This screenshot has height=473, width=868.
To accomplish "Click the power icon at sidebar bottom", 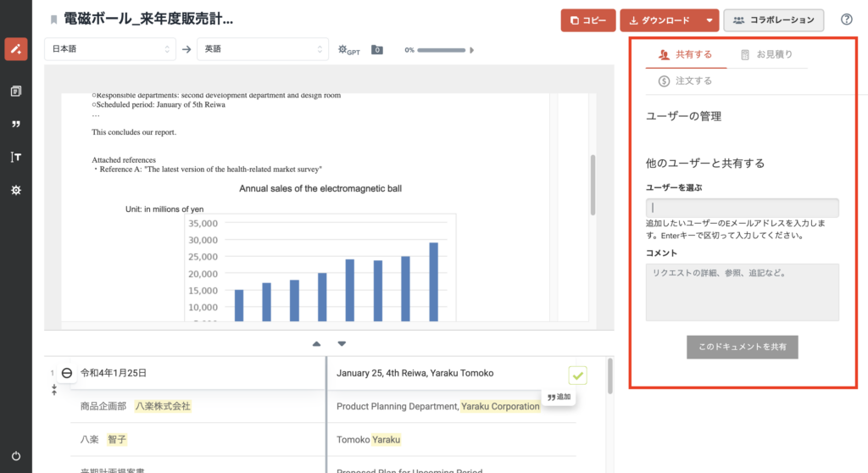I will pos(15,455).
